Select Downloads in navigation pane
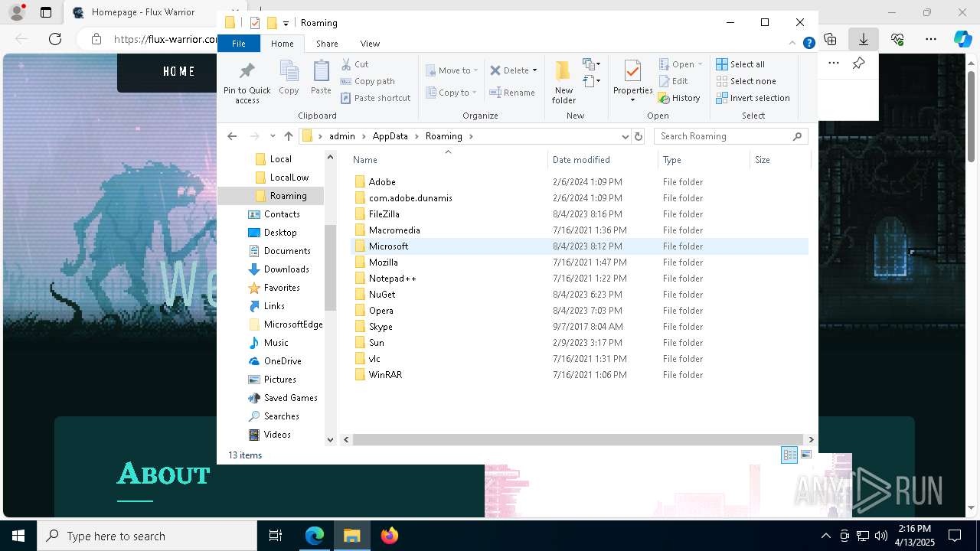This screenshot has width=980, height=551. [x=286, y=269]
